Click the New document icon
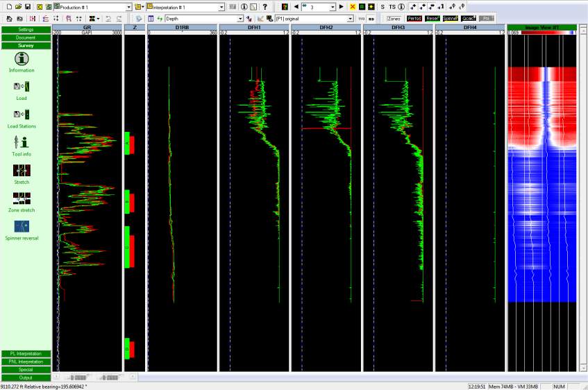 point(10,7)
